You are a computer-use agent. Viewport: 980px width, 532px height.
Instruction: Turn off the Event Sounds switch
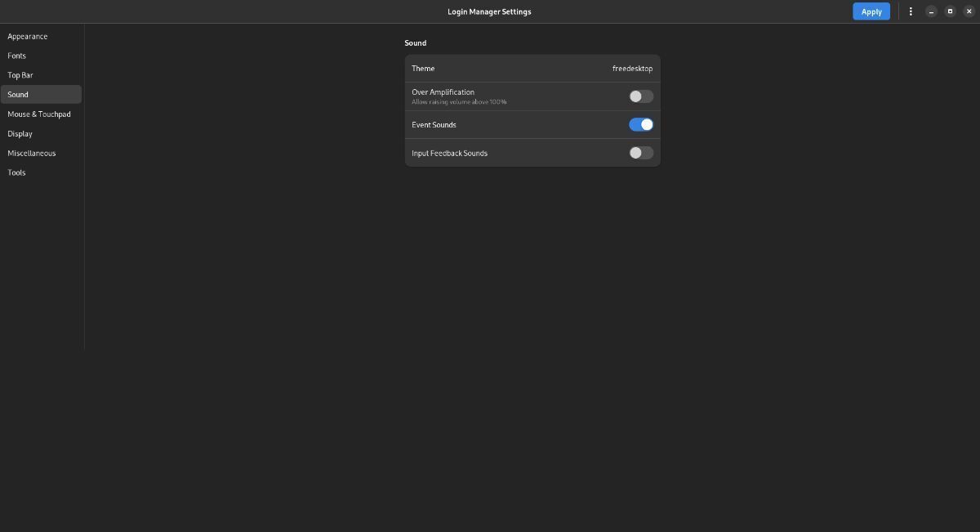click(641, 124)
